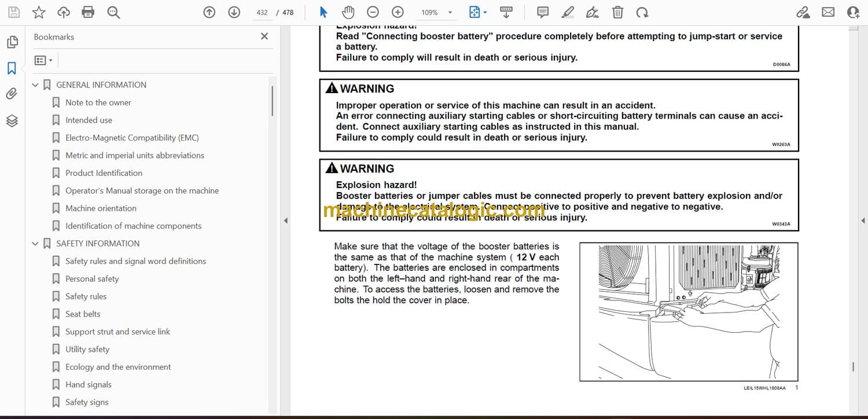Click the Print file icon
This screenshot has height=419, width=868.
(88, 12)
